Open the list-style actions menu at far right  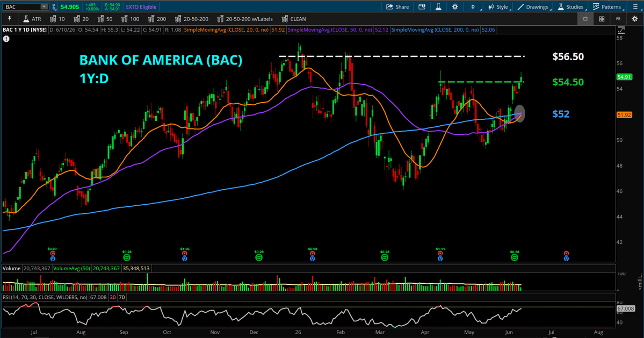(x=636, y=7)
